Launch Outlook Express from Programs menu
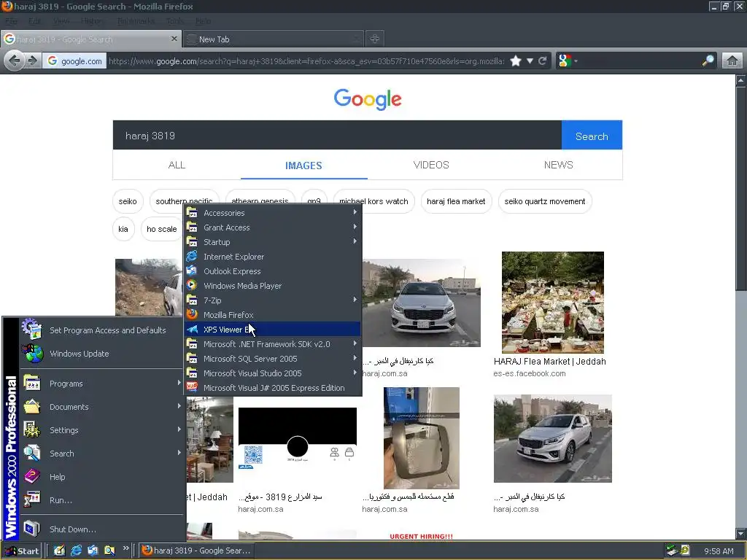Screen dimensions: 747x560 pyautogui.click(x=273, y=271)
